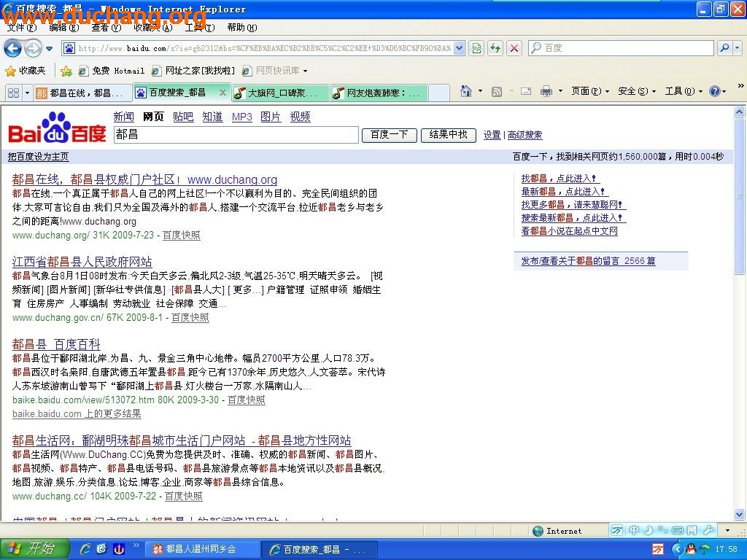Switch to Baidu 新闻 search category
This screenshot has height=560, width=747.
point(124,117)
